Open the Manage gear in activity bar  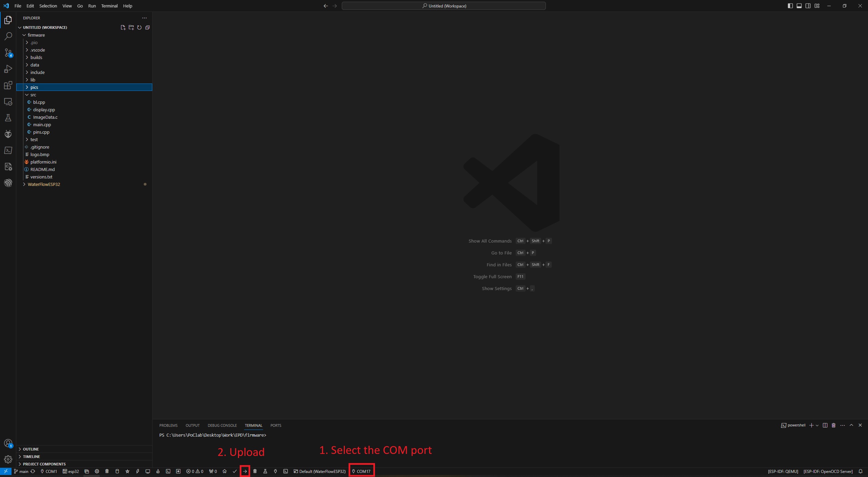point(8,459)
